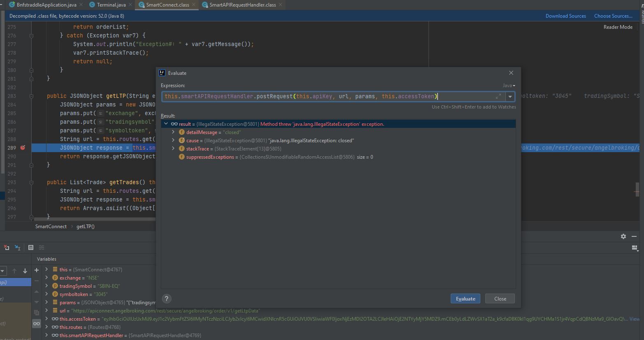
Task: Open help with the question mark button
Action: coord(167,299)
